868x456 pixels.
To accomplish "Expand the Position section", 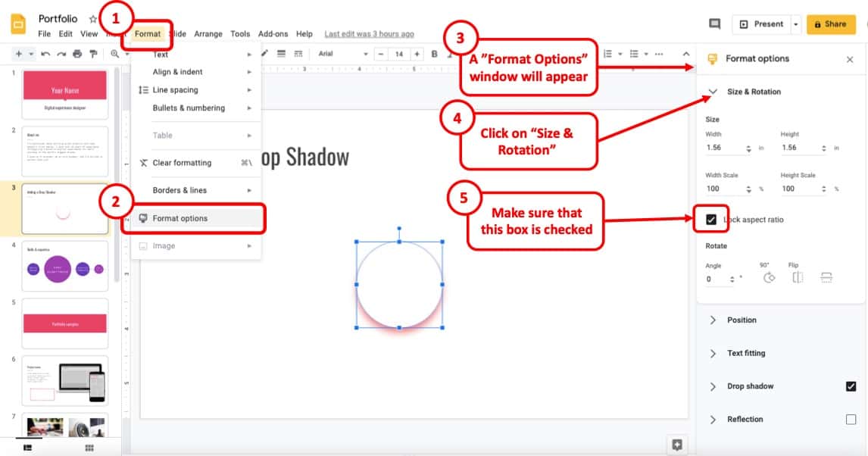I will tap(713, 320).
